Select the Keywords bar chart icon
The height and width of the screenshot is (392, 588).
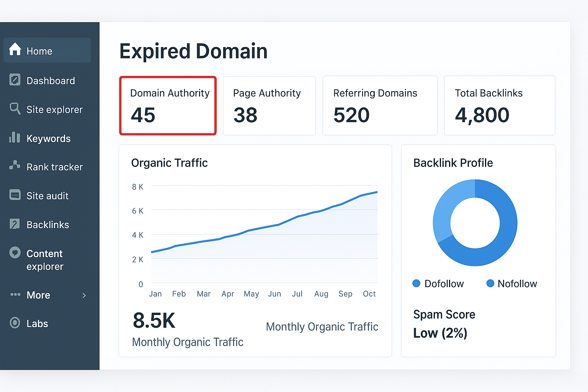pyautogui.click(x=15, y=137)
